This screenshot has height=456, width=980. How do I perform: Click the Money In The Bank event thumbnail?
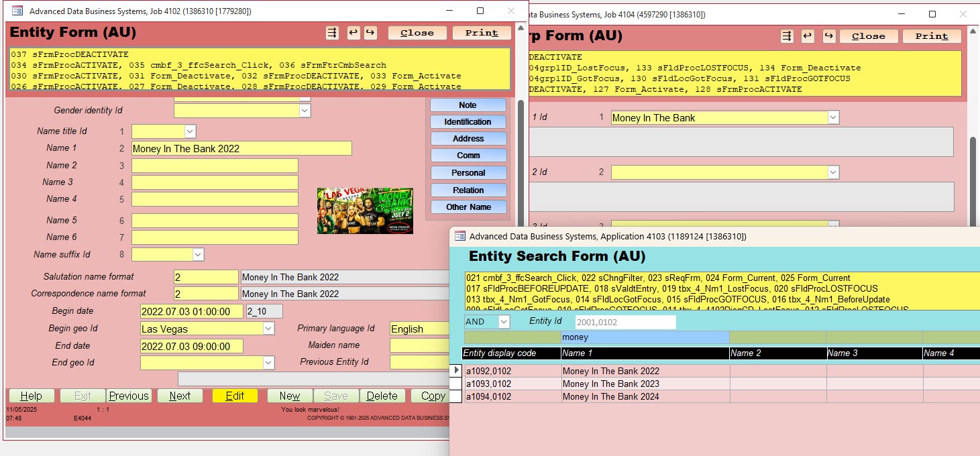pos(365,211)
